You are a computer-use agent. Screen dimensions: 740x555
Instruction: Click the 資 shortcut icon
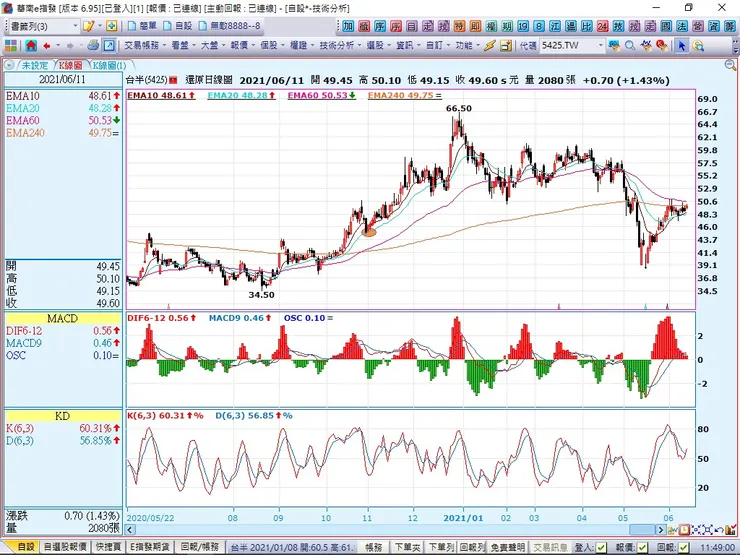pyautogui.click(x=713, y=26)
